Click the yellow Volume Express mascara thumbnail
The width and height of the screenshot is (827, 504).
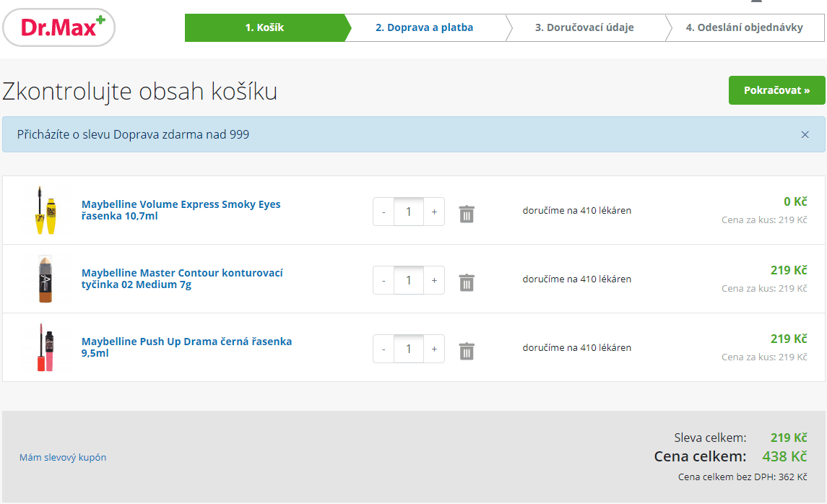coord(45,210)
